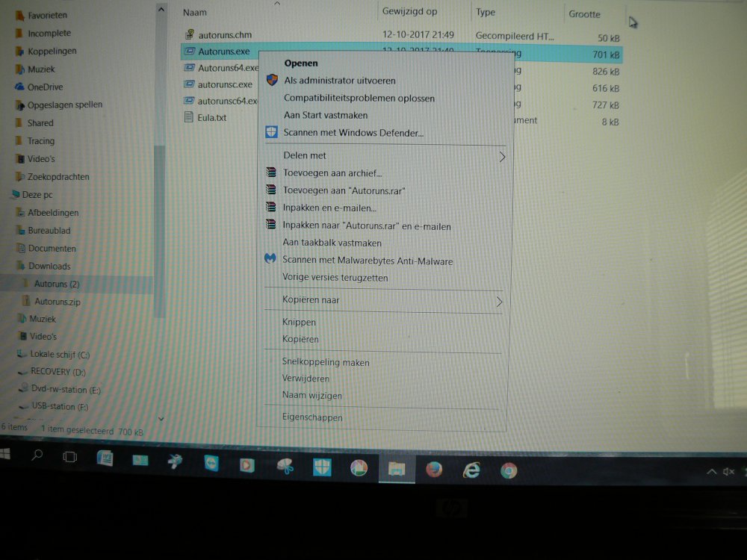Select the autorunsc.exe file

click(x=225, y=85)
